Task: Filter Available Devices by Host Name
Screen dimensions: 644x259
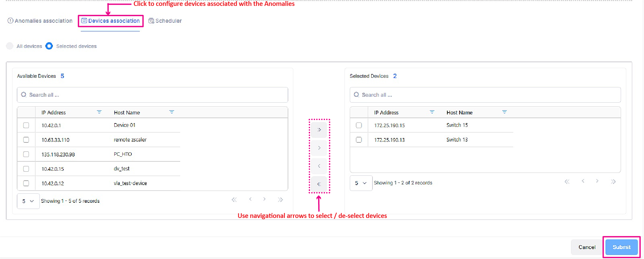Action: (171, 112)
